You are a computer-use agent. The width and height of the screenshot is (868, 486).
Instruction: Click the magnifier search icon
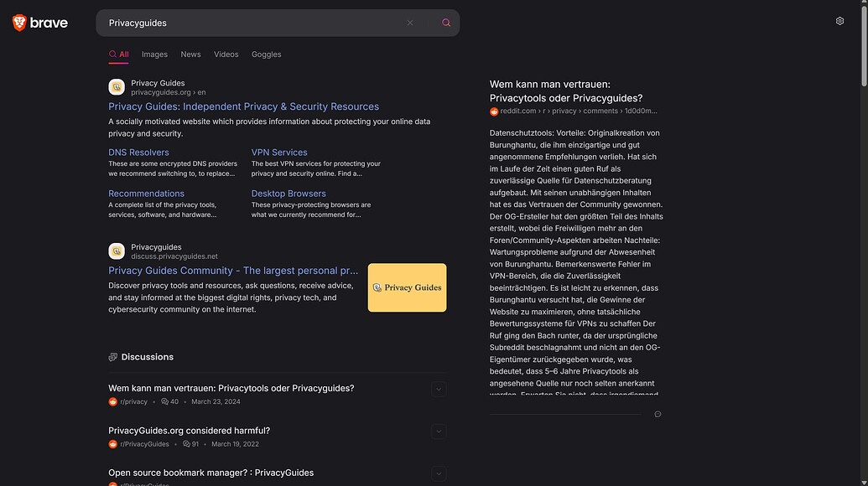click(445, 22)
